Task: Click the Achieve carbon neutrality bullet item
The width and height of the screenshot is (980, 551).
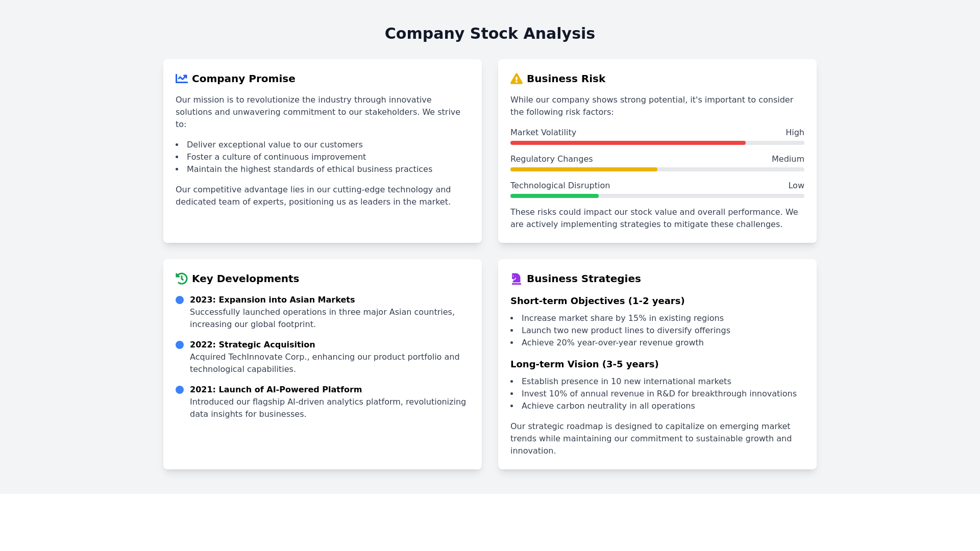Action: [x=608, y=406]
